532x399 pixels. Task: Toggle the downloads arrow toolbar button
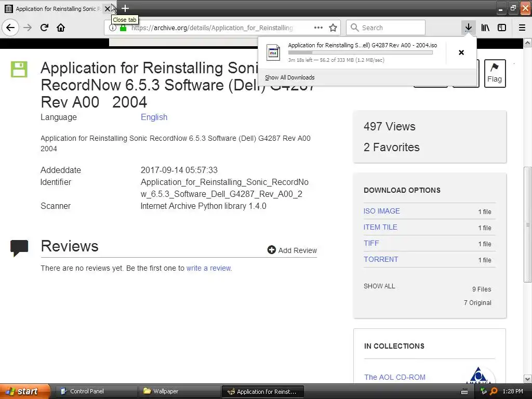[469, 28]
